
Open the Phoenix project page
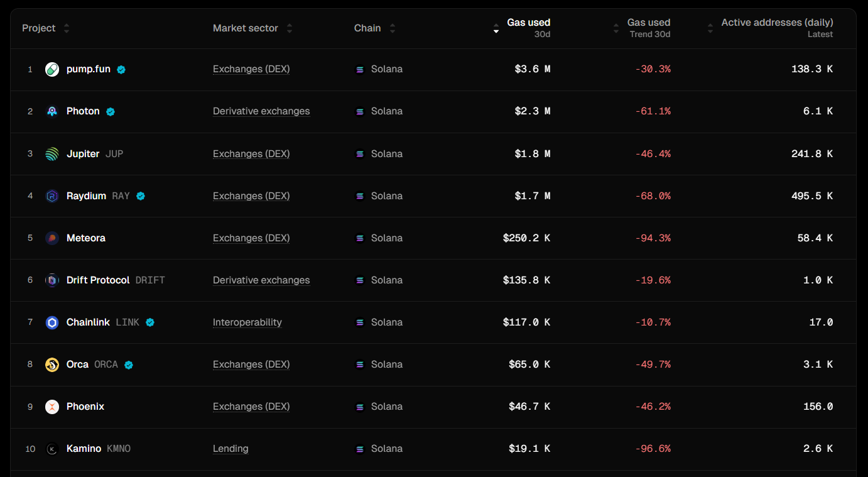click(85, 407)
